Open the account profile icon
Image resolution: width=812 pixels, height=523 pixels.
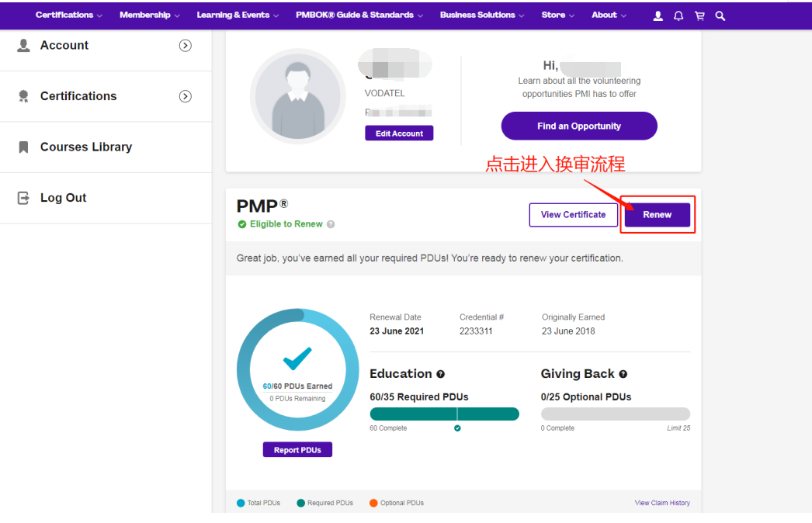[x=658, y=15]
